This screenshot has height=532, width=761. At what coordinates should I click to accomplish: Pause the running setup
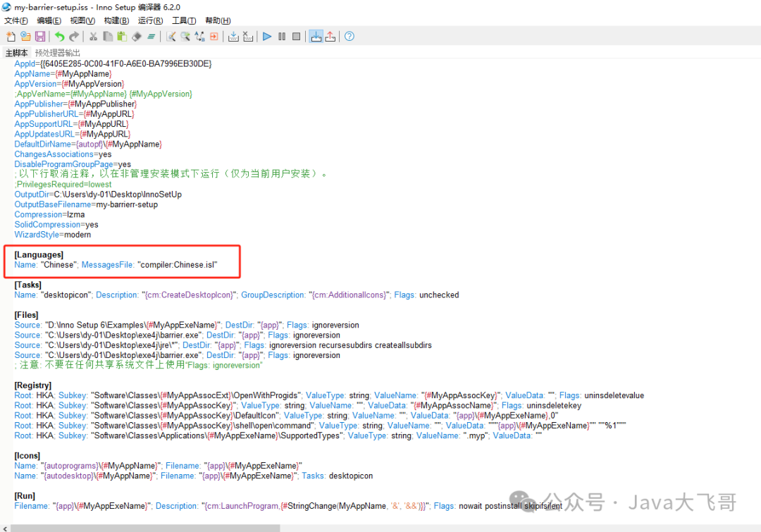click(x=282, y=37)
